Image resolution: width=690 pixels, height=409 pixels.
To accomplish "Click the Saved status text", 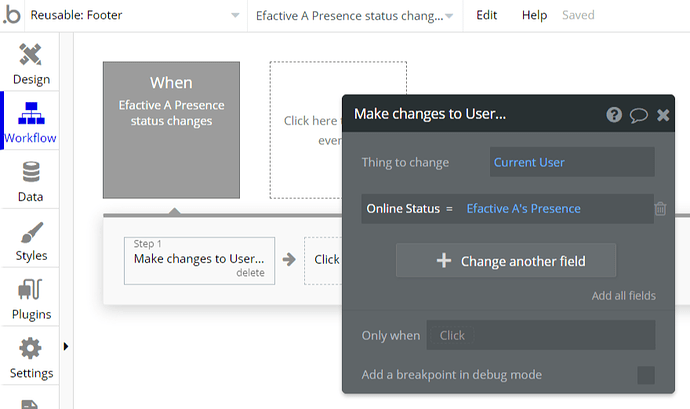I will [578, 15].
